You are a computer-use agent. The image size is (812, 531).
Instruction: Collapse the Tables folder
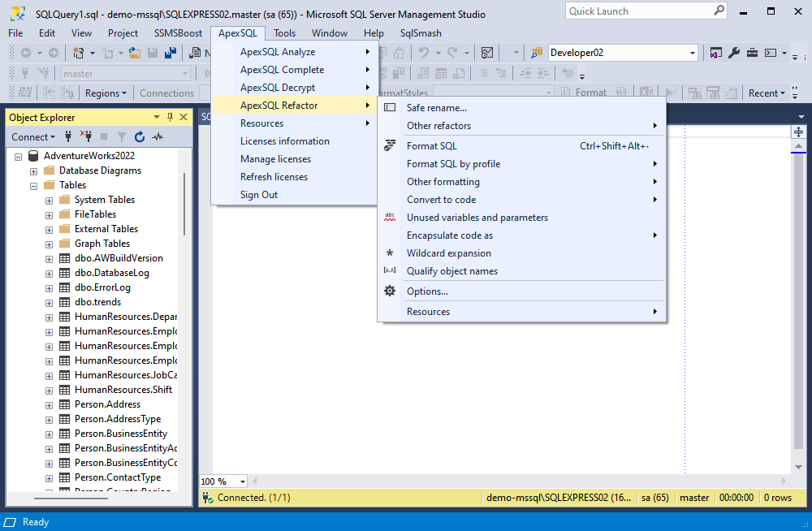[33, 185]
